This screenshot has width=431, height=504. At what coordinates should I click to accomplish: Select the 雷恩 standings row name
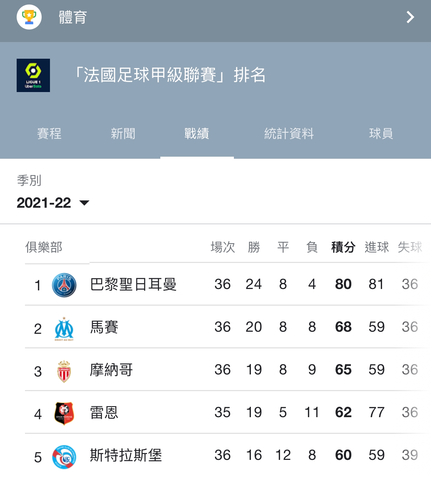point(104,413)
